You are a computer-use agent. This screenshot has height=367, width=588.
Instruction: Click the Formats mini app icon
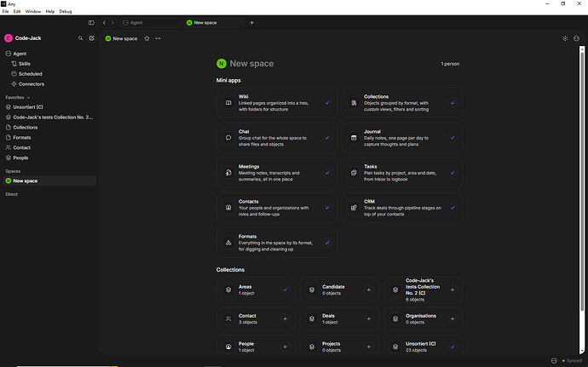click(228, 243)
